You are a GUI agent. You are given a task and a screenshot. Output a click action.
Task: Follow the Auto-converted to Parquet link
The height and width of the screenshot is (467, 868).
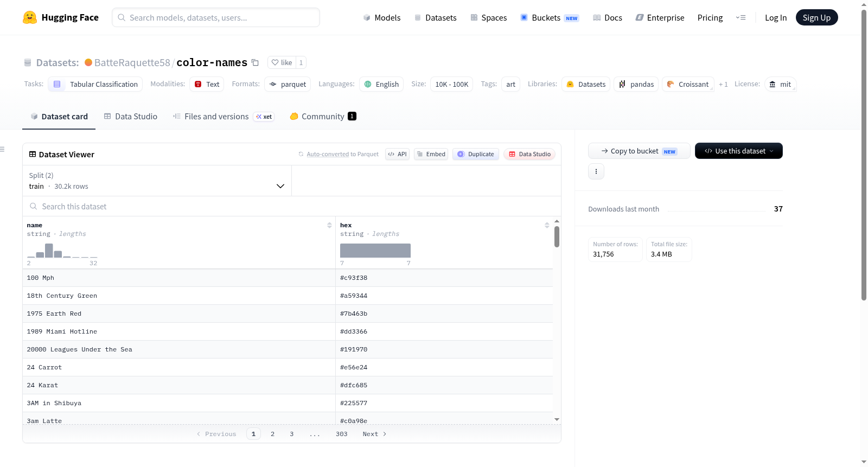[328, 154]
